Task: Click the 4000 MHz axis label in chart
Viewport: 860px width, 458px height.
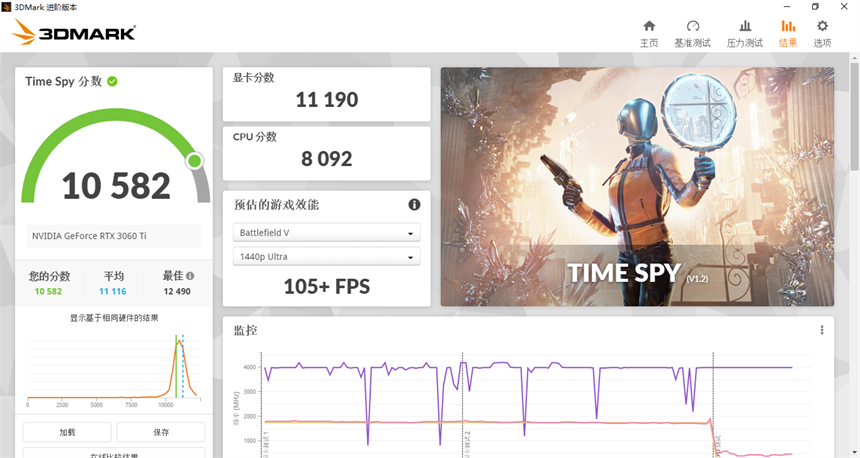Action: click(250, 367)
